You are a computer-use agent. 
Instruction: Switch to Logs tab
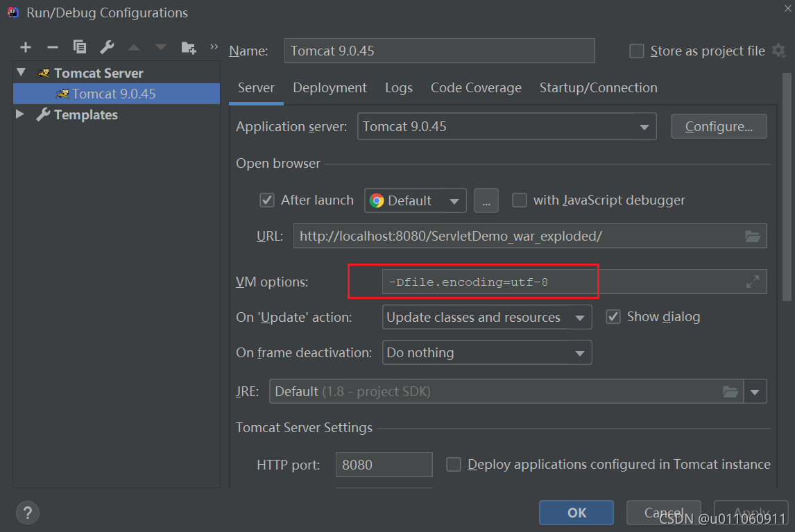(398, 87)
